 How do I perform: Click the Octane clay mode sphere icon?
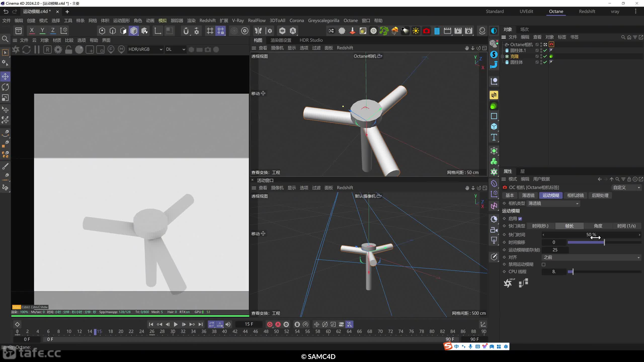(x=79, y=50)
